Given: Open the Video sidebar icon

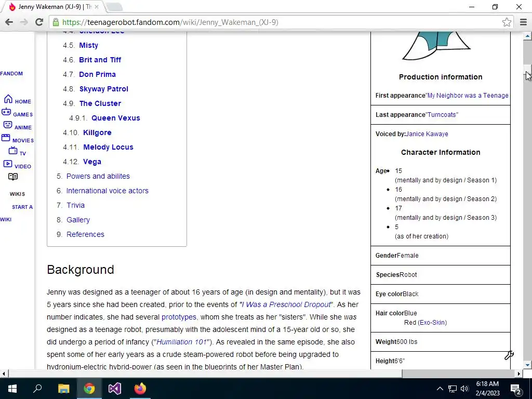Looking at the screenshot, I should 7,164.
